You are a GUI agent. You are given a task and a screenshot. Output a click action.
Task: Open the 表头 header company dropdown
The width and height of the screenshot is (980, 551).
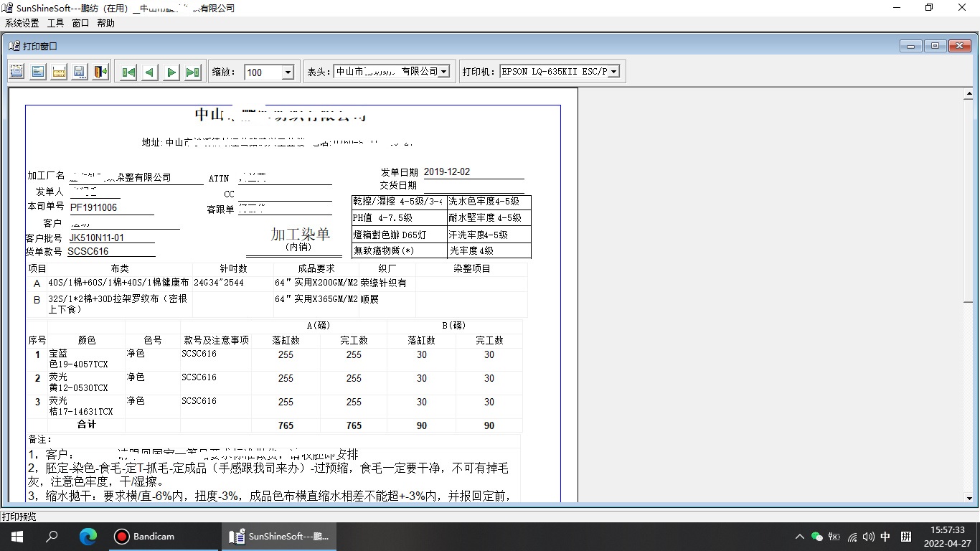coord(444,72)
